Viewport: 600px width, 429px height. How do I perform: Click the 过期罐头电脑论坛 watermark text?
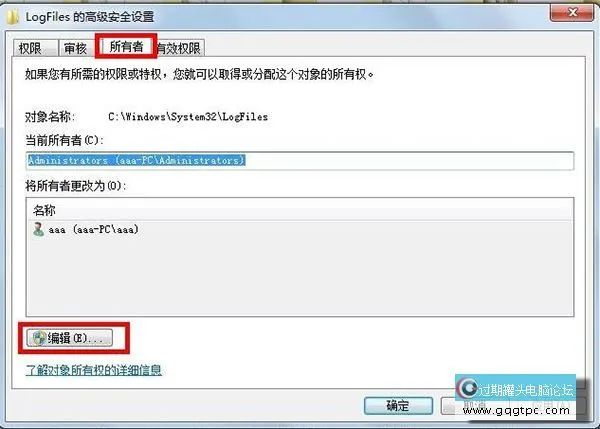526,390
